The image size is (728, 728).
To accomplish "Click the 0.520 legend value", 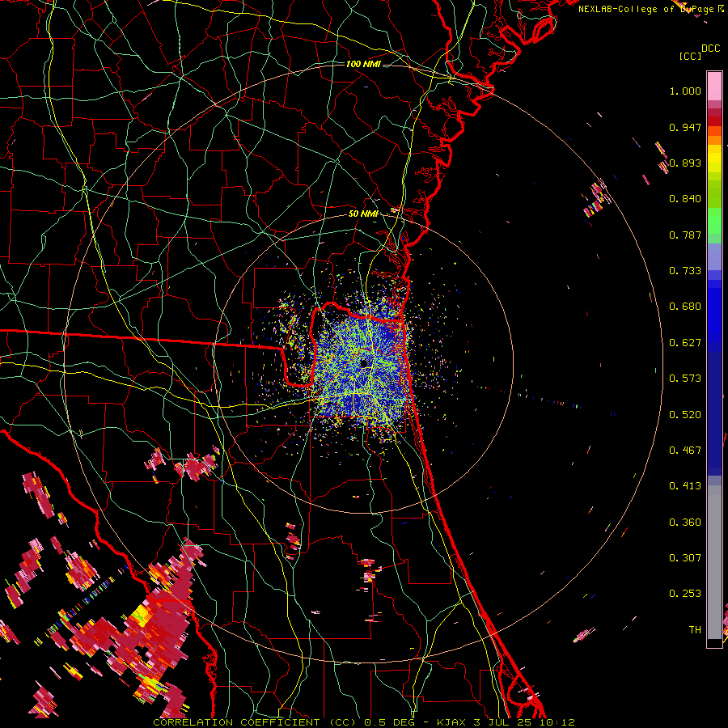I will coord(685,415).
